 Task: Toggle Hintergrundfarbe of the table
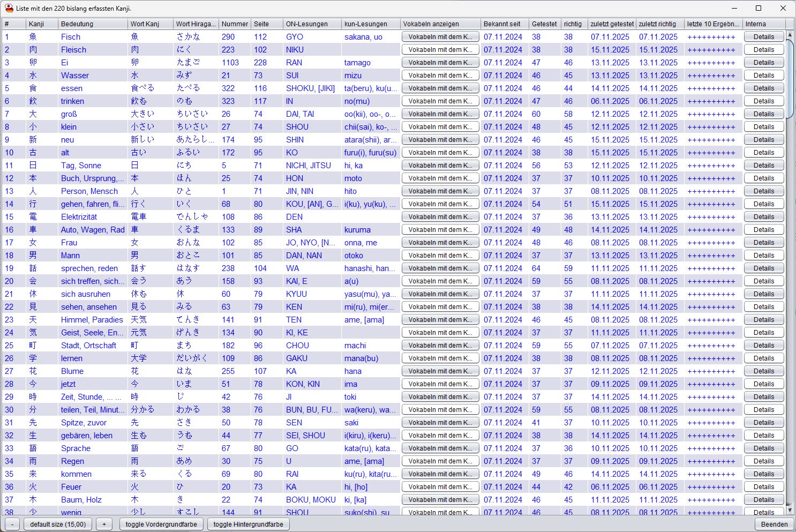tap(248, 524)
